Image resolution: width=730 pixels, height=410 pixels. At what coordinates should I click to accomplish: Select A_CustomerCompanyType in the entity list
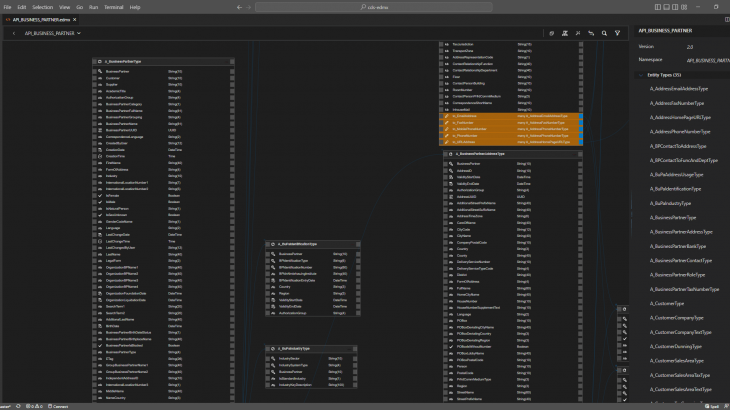pyautogui.click(x=676, y=318)
